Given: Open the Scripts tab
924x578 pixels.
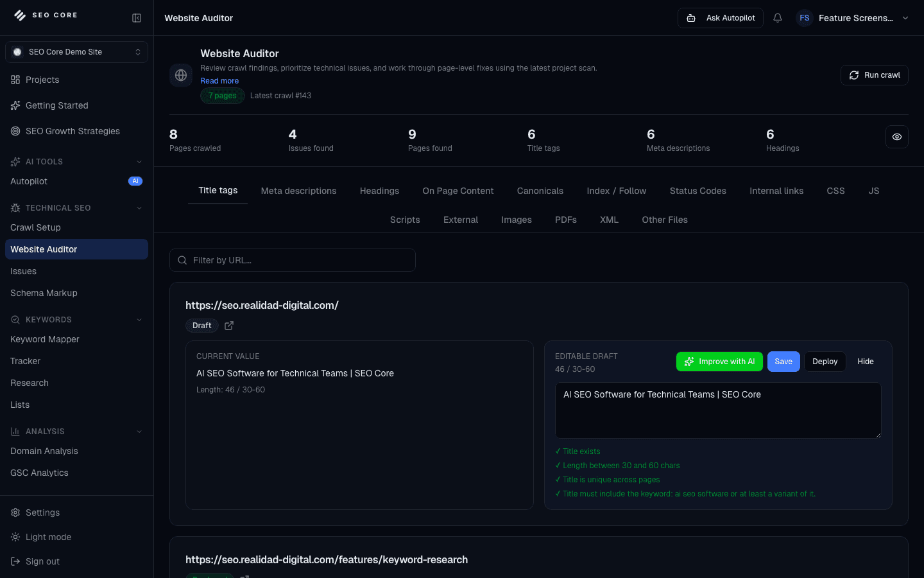Looking at the screenshot, I should pos(405,220).
